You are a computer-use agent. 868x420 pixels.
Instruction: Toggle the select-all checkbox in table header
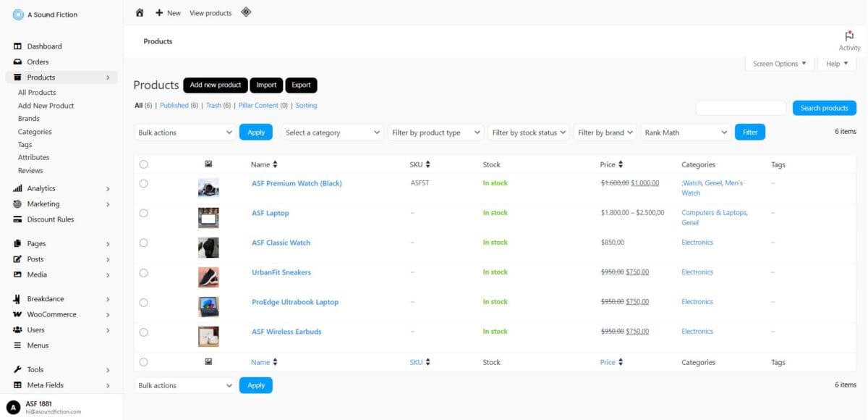point(143,165)
